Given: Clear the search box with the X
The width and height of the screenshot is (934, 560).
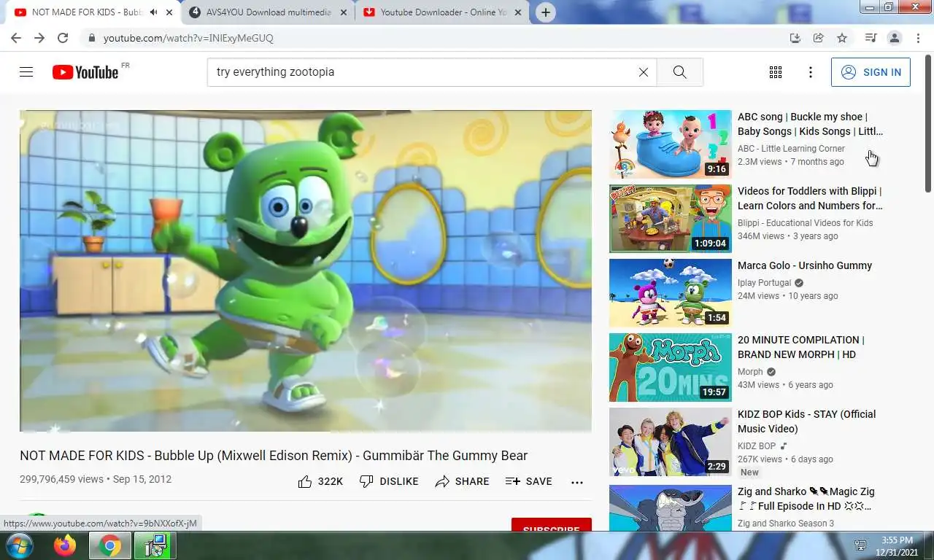Looking at the screenshot, I should (643, 72).
